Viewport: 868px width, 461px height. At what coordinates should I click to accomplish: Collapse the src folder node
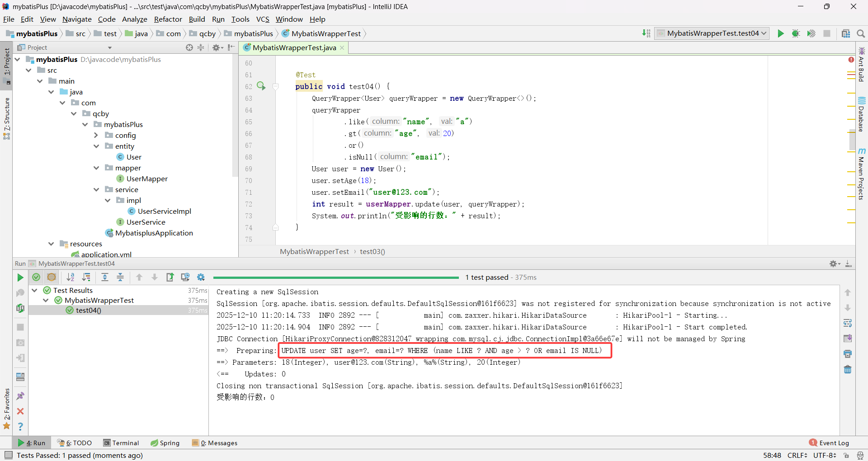pyautogui.click(x=28, y=70)
